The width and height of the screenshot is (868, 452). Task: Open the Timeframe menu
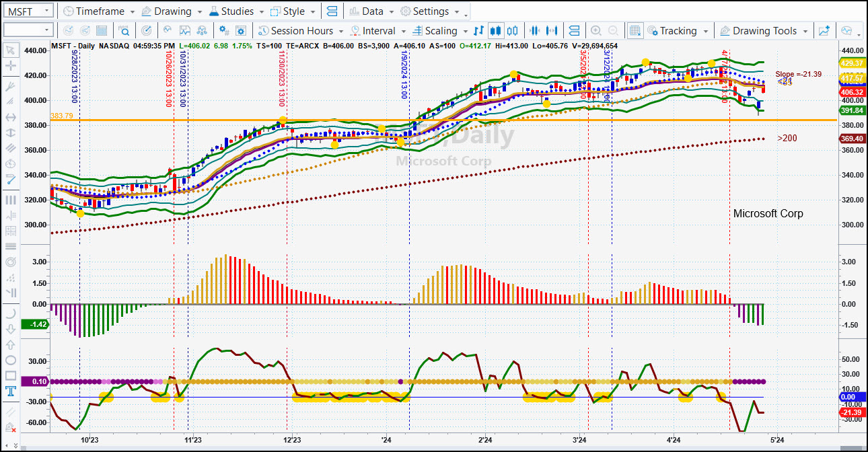(98, 11)
